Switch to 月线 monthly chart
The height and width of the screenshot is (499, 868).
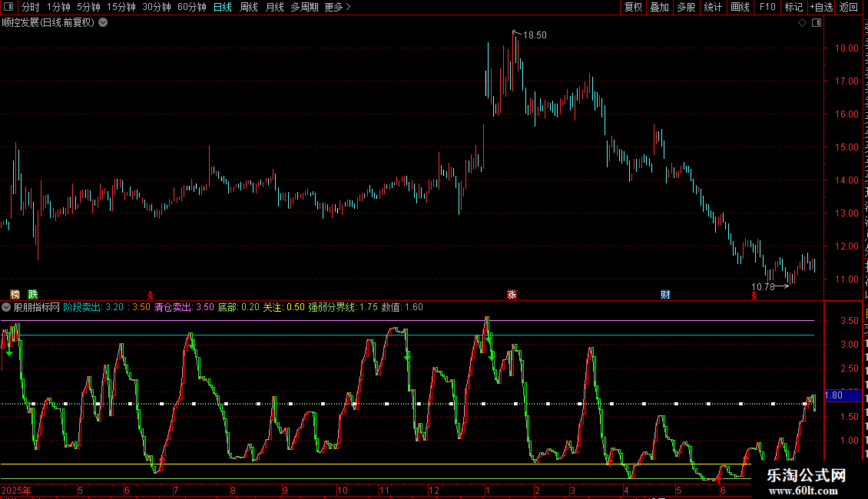[274, 7]
